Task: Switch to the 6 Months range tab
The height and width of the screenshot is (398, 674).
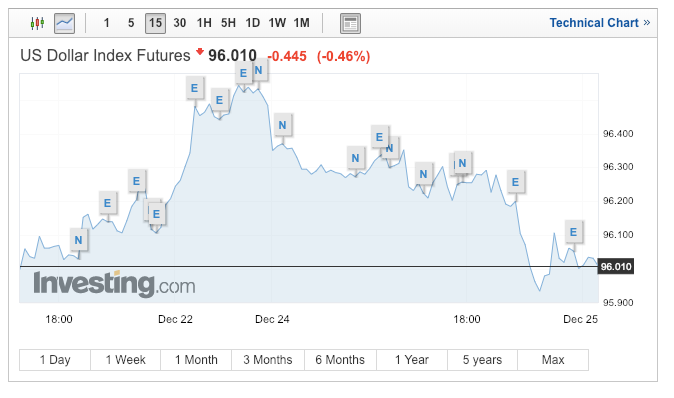Action: (340, 360)
